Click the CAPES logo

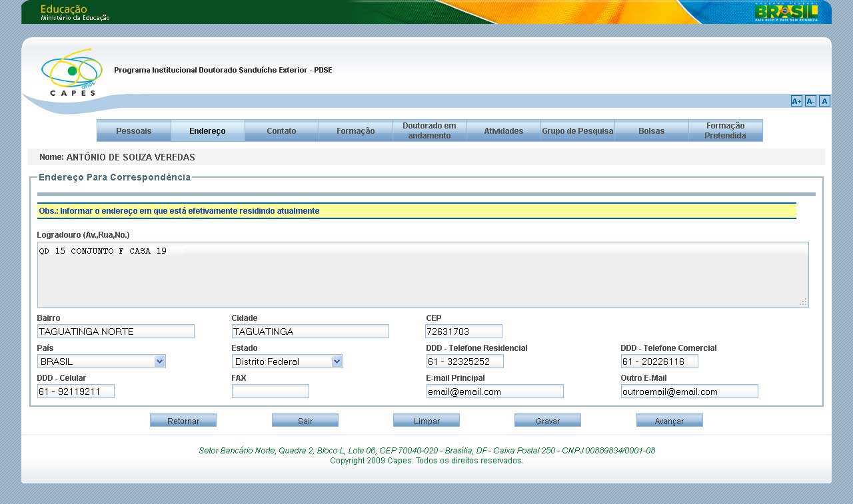[72, 73]
